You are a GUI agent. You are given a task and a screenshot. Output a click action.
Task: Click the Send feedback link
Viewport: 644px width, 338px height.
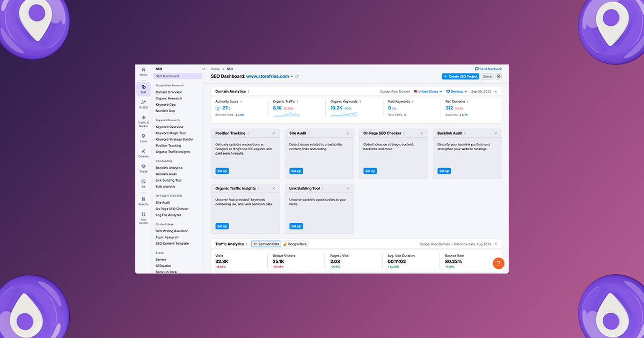[488, 69]
